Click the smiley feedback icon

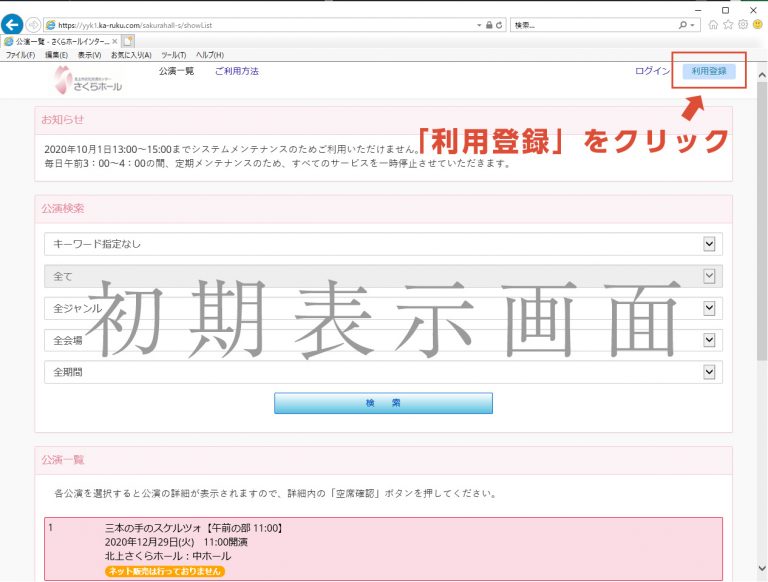point(757,24)
